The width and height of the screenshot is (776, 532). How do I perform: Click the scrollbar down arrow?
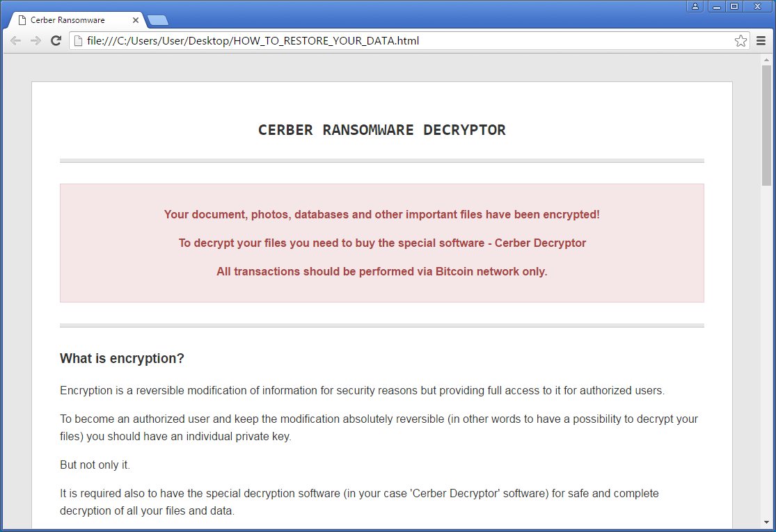pos(766,522)
